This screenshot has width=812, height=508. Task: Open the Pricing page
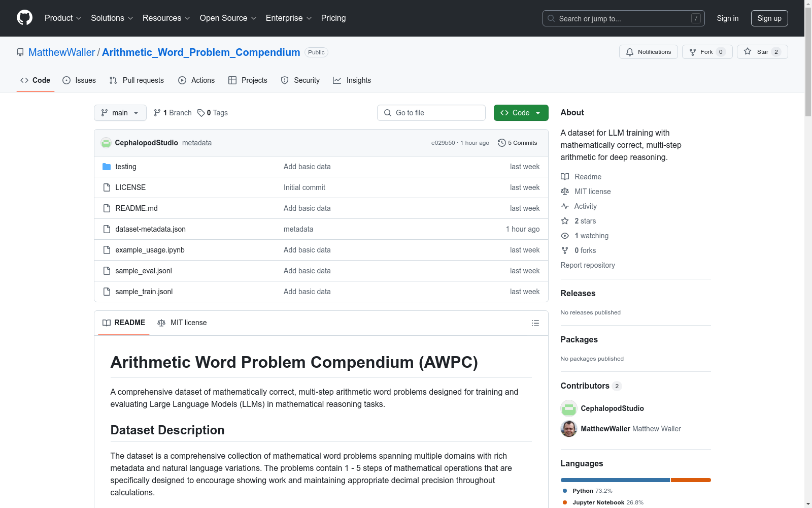pos(333,18)
